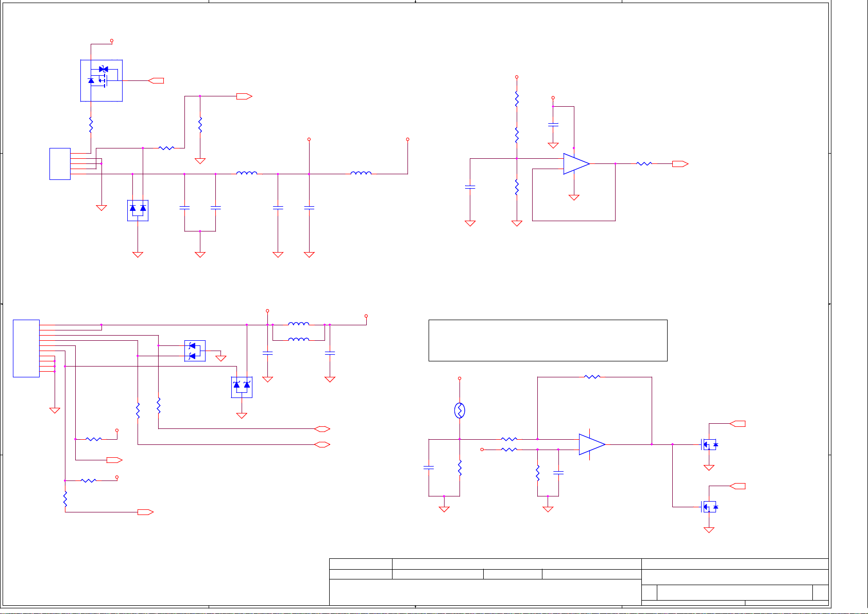
Task: Click port on upper N-MOSFET drain
Action: pos(738,423)
